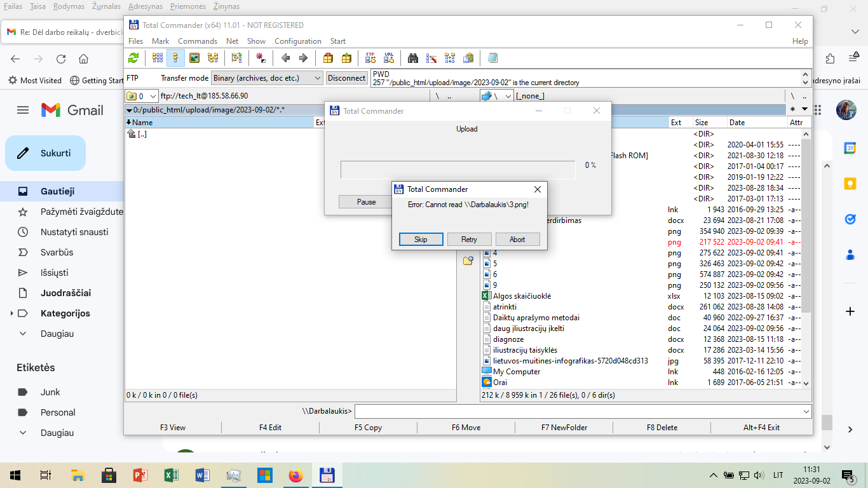Click the Go Back arrow toolbar icon
The width and height of the screenshot is (868, 488).
click(x=285, y=58)
